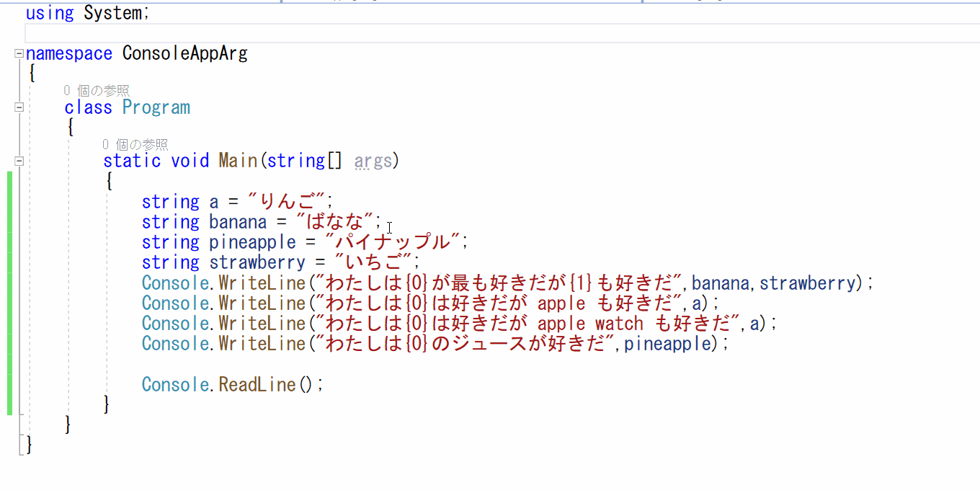Select the variable name banana
Image resolution: width=980 pixels, height=493 pixels.
tap(238, 221)
